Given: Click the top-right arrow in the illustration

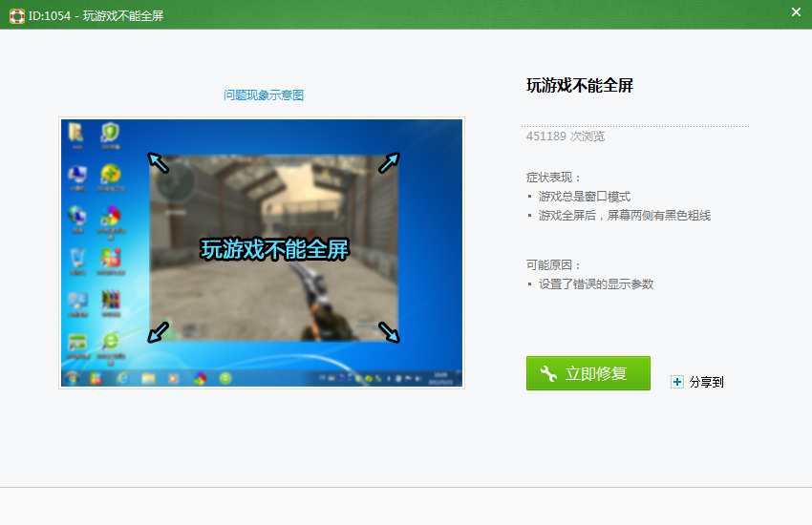Looking at the screenshot, I should coord(389,162).
